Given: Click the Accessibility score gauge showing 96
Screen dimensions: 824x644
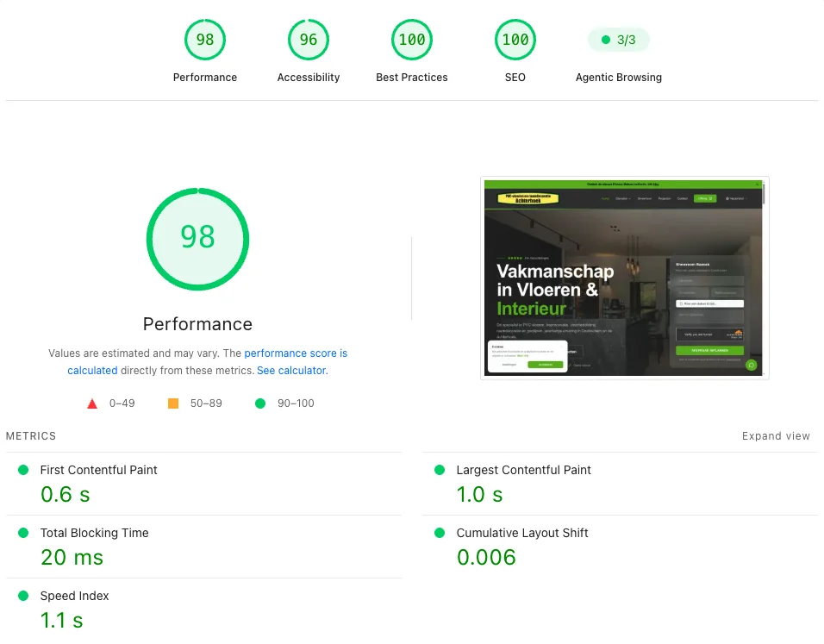Looking at the screenshot, I should [x=309, y=40].
